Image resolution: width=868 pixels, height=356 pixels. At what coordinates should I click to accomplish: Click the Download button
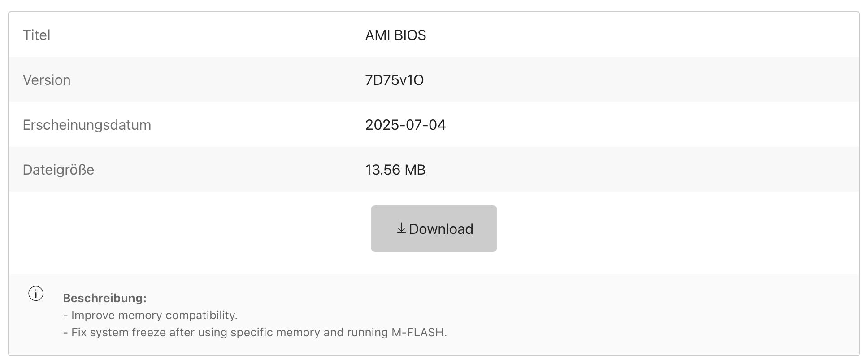pos(434,229)
